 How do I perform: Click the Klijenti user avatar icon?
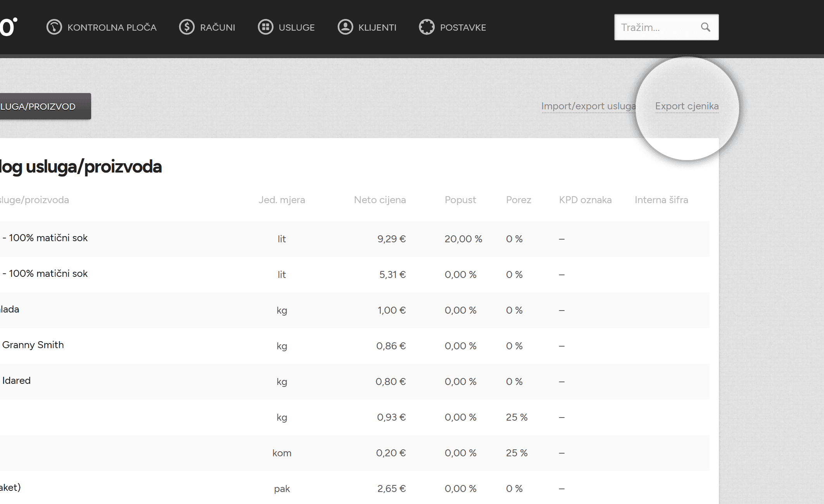pos(345,27)
